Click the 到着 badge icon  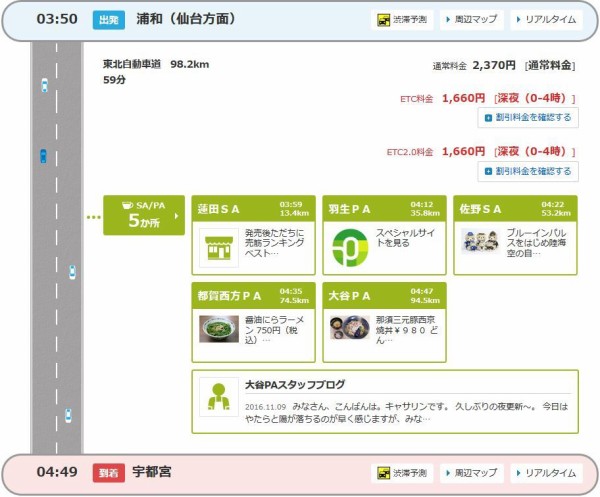pos(109,473)
